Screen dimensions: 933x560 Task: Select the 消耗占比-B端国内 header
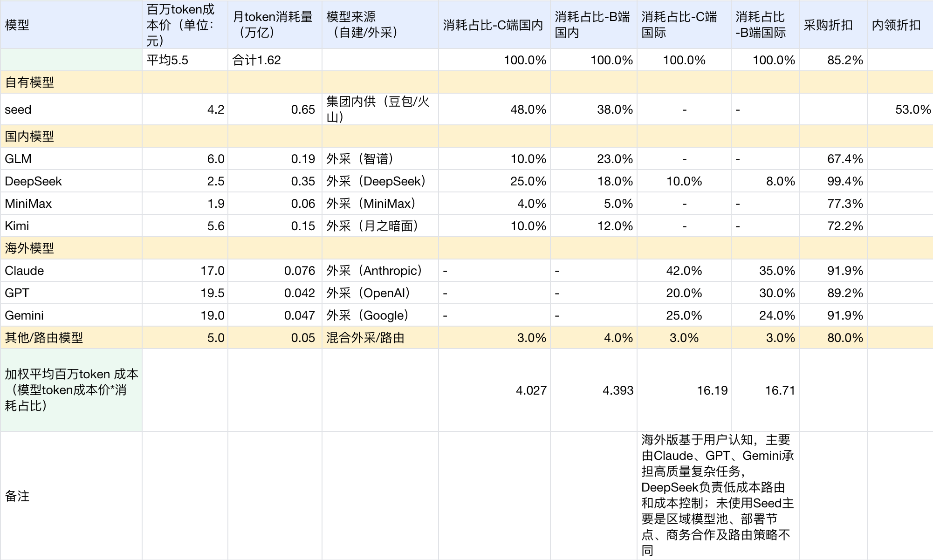(594, 25)
